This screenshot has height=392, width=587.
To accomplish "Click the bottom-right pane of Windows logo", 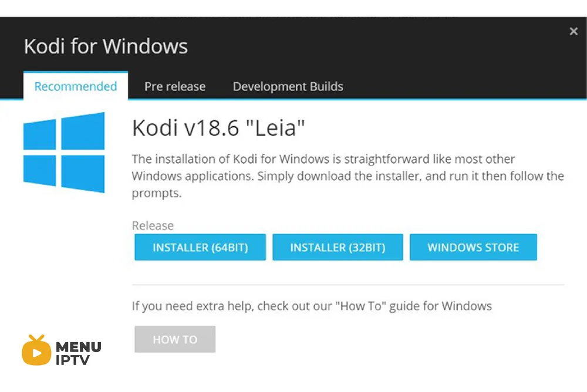I will (x=83, y=174).
